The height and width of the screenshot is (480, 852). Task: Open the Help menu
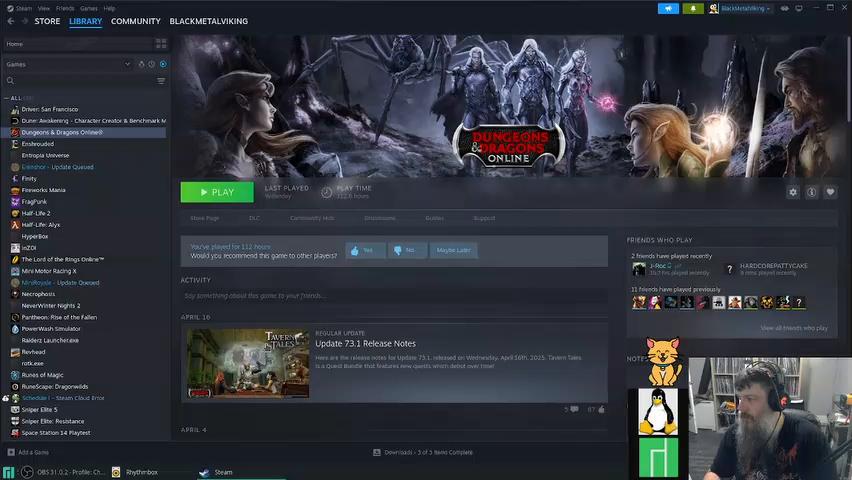click(x=109, y=8)
